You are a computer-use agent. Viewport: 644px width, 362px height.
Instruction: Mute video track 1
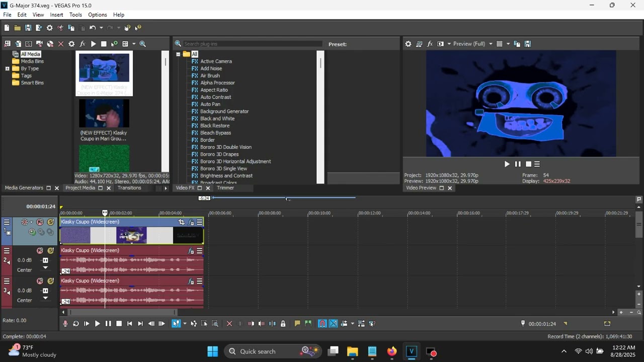[x=40, y=222]
